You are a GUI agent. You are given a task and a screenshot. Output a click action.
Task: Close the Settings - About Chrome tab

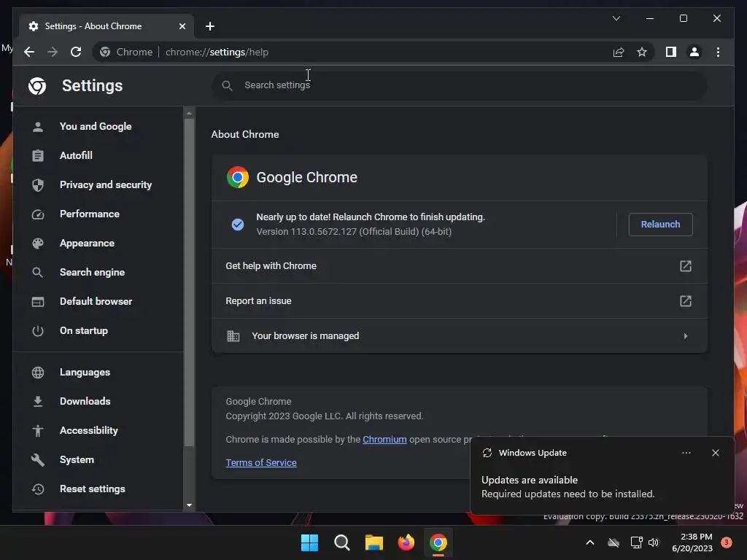[x=182, y=26]
